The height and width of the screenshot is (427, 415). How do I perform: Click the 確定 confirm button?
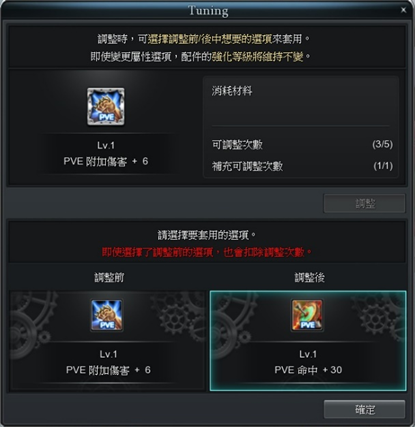coord(365,409)
